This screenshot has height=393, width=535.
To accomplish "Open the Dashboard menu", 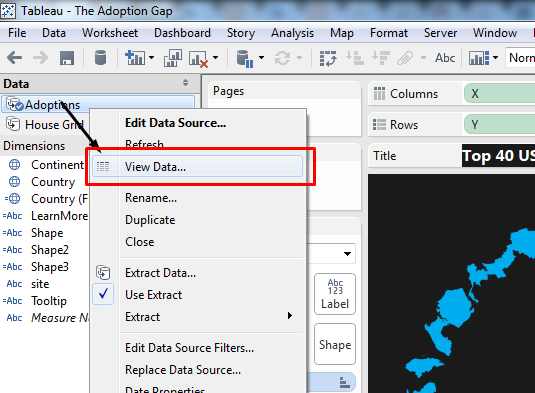I will coord(182,33).
